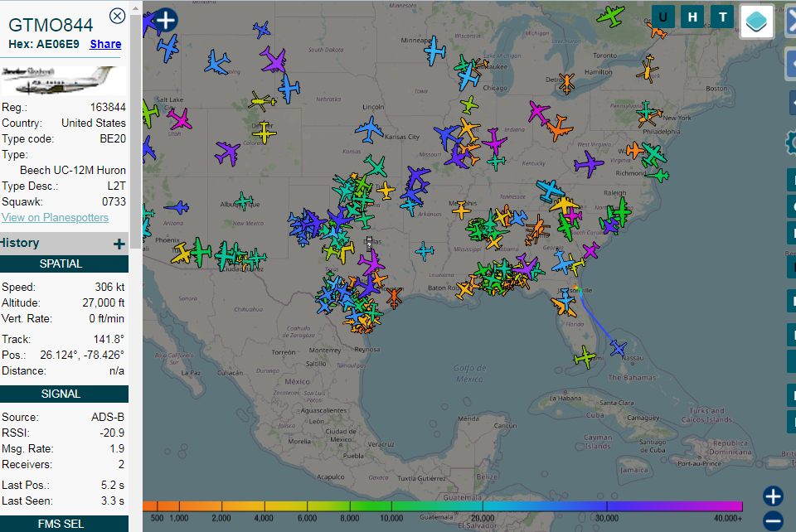Click the Beech aircraft photo thumbnail

[x=64, y=80]
